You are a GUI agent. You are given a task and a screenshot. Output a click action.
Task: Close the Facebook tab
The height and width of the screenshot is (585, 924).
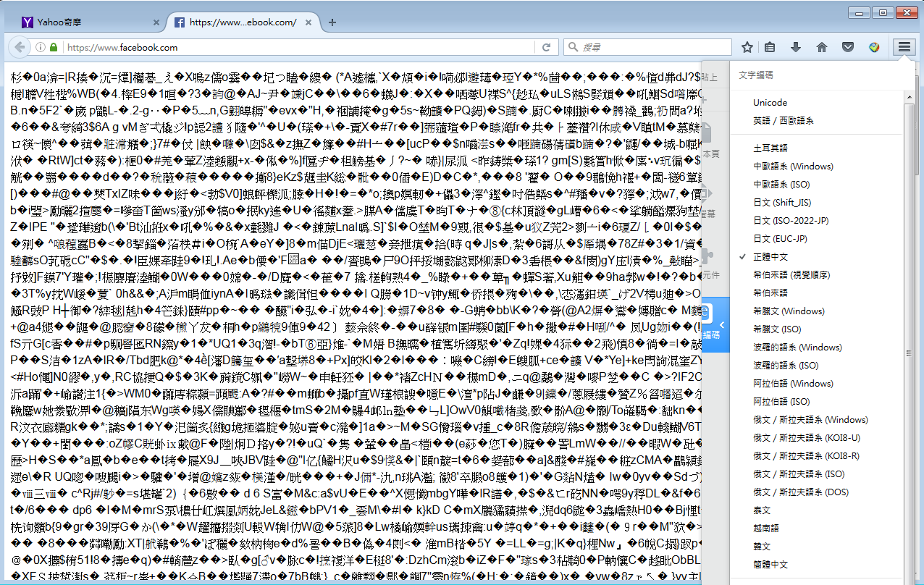tap(310, 22)
